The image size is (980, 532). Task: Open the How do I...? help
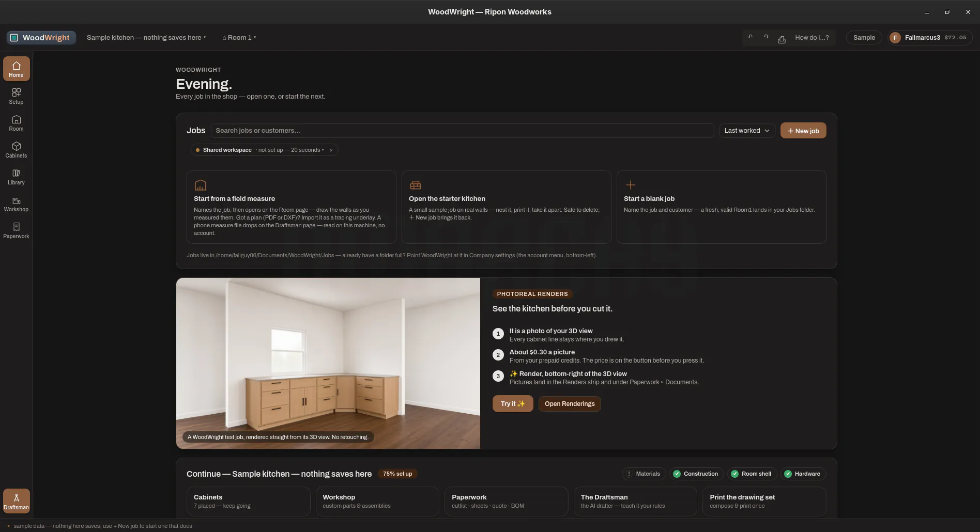pos(811,37)
